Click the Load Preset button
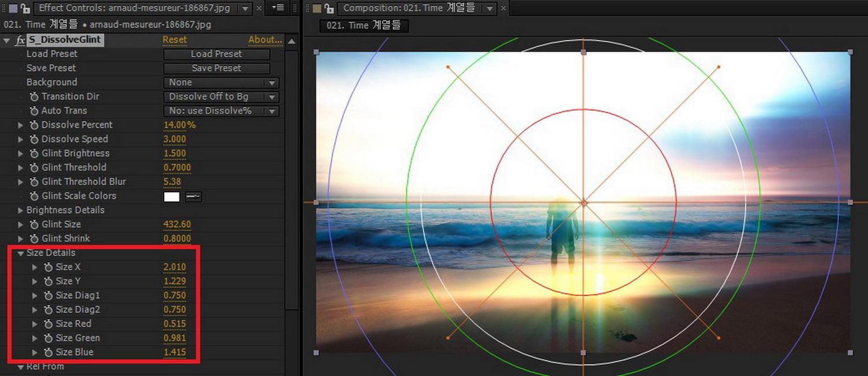The width and height of the screenshot is (868, 376). [216, 54]
